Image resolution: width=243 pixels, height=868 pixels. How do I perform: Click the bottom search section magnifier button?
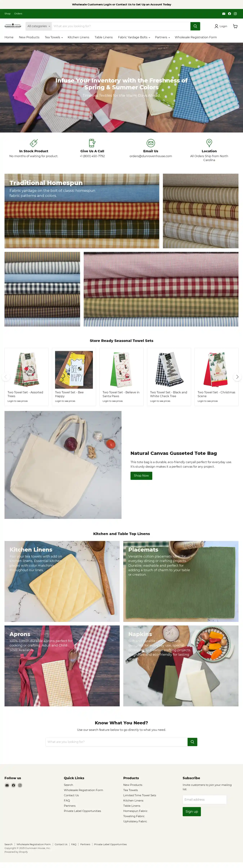pos(192,742)
